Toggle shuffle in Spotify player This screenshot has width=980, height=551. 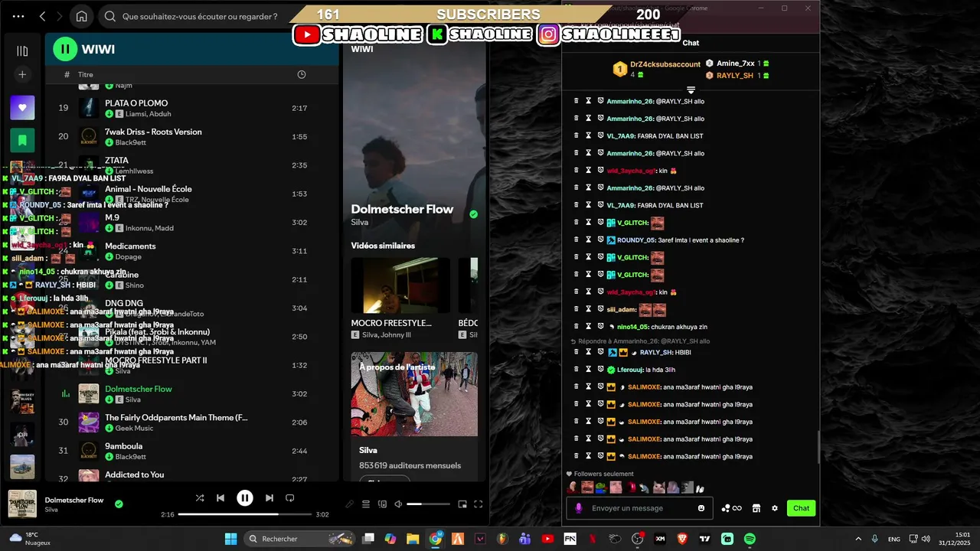[x=200, y=498]
